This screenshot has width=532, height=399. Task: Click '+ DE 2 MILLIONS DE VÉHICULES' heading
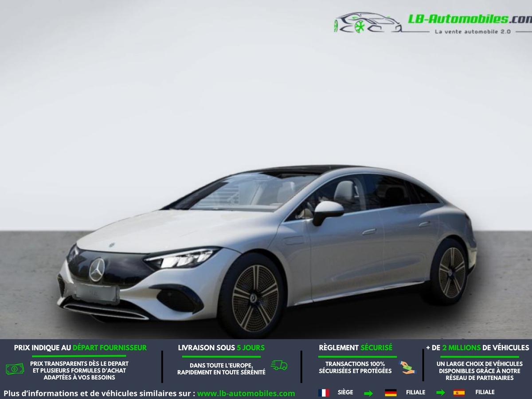[x=477, y=348]
